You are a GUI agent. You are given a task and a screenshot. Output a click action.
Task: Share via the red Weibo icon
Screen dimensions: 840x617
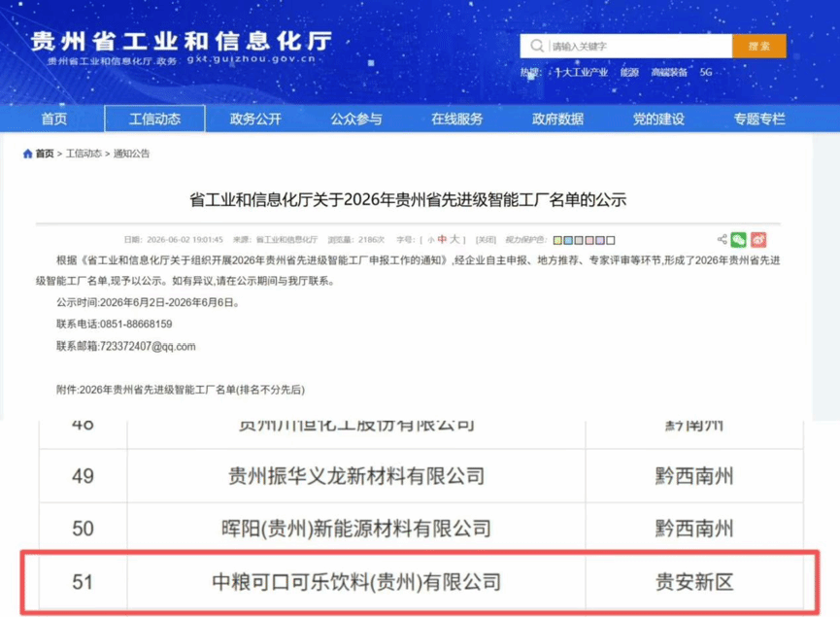click(758, 240)
